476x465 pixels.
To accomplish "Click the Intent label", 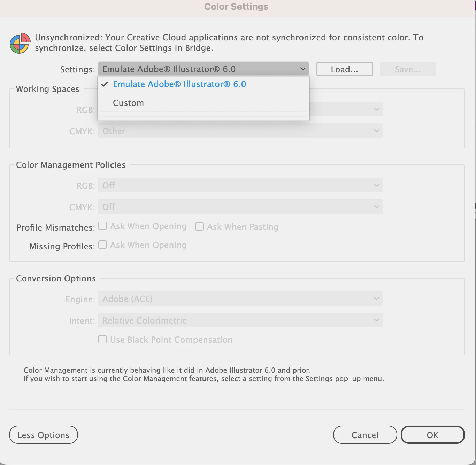I will 82,321.
